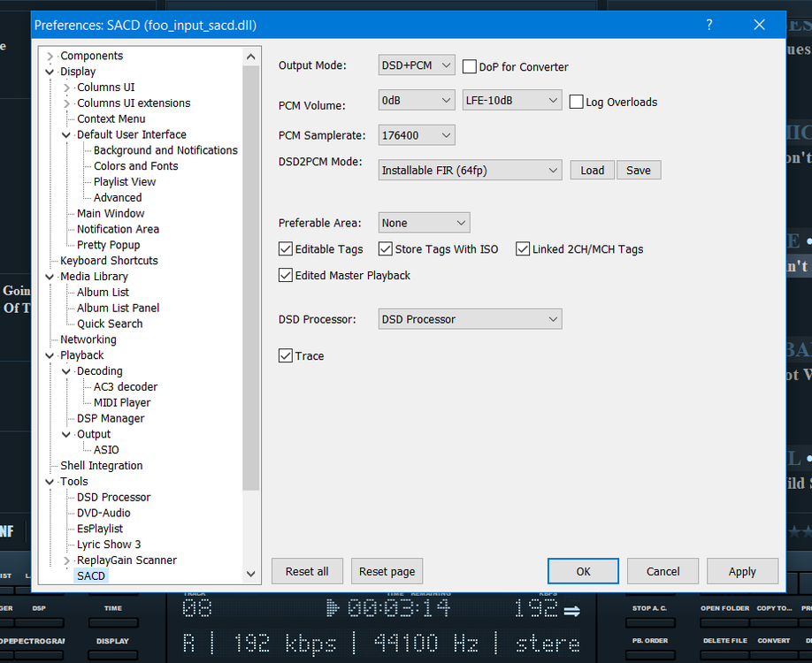Expand Columns UI extensions node

coord(66,103)
